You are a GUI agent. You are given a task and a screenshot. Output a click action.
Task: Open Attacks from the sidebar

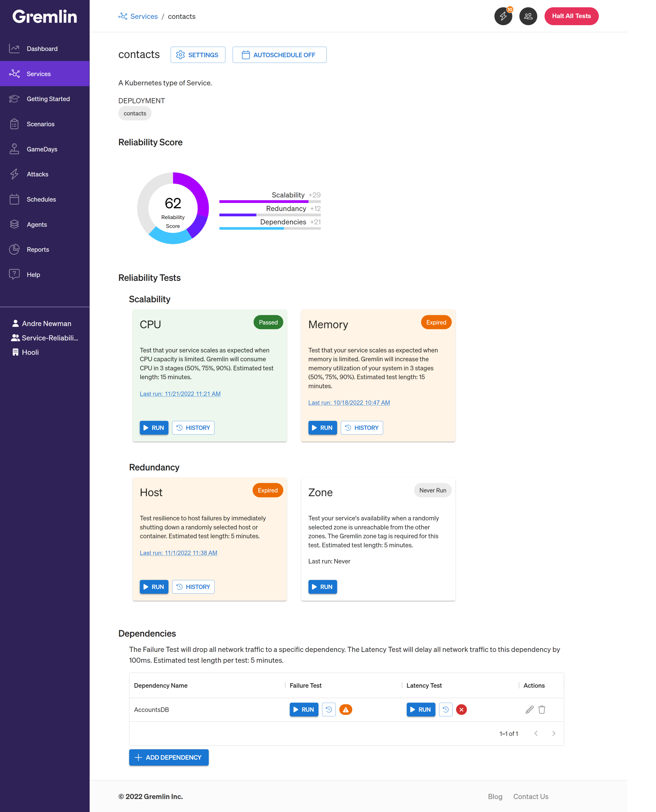tap(45, 174)
